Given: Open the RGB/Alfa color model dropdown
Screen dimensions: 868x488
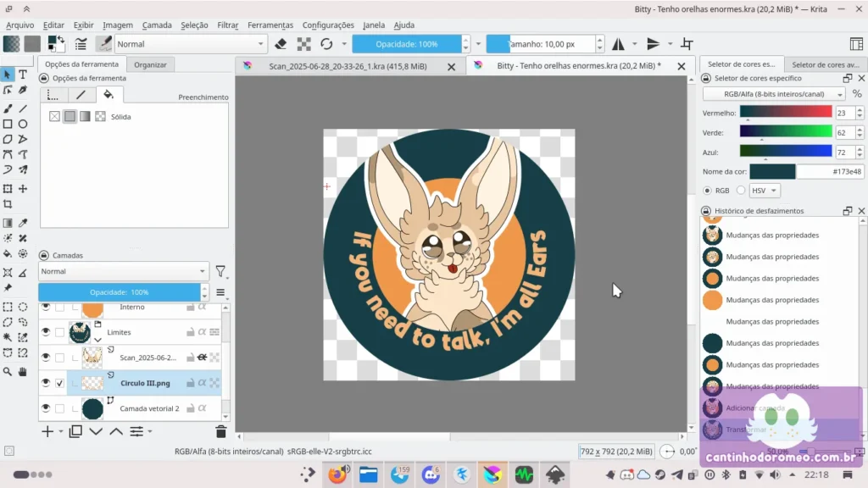Looking at the screenshot, I should pos(774,94).
